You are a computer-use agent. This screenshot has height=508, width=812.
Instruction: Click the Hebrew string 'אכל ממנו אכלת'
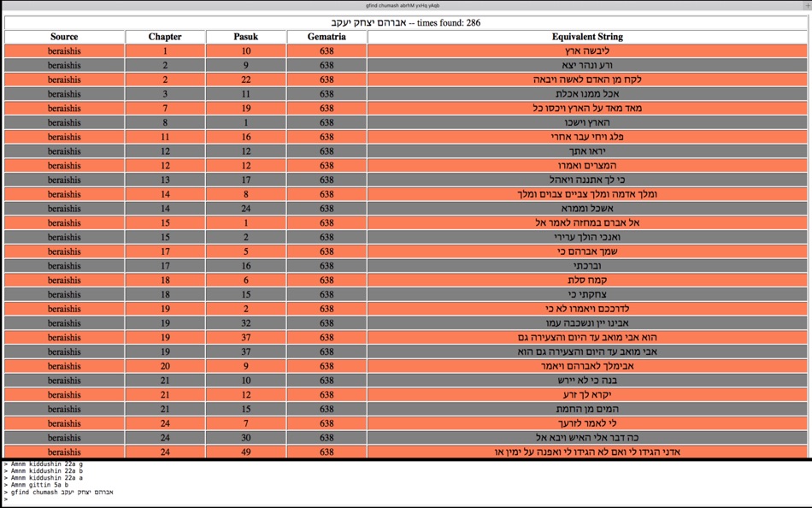point(587,94)
